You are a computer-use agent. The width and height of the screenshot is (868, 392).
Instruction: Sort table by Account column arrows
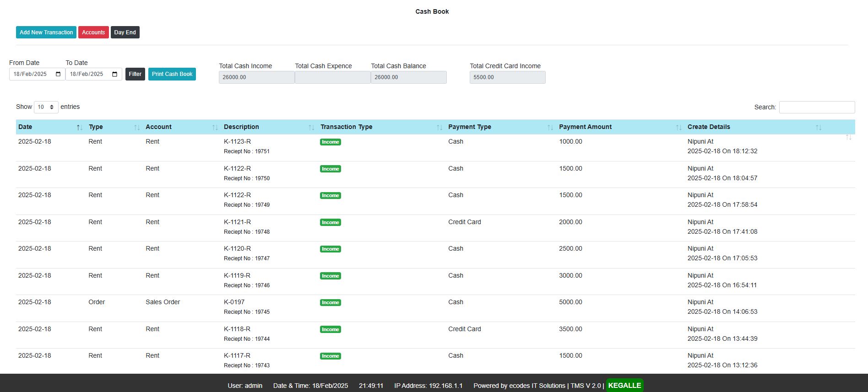point(215,127)
